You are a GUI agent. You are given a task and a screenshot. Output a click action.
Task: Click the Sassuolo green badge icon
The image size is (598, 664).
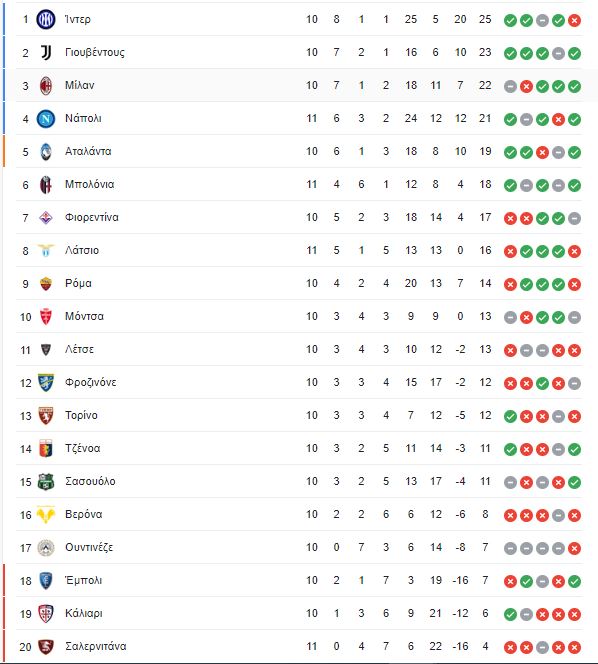tap(46, 481)
